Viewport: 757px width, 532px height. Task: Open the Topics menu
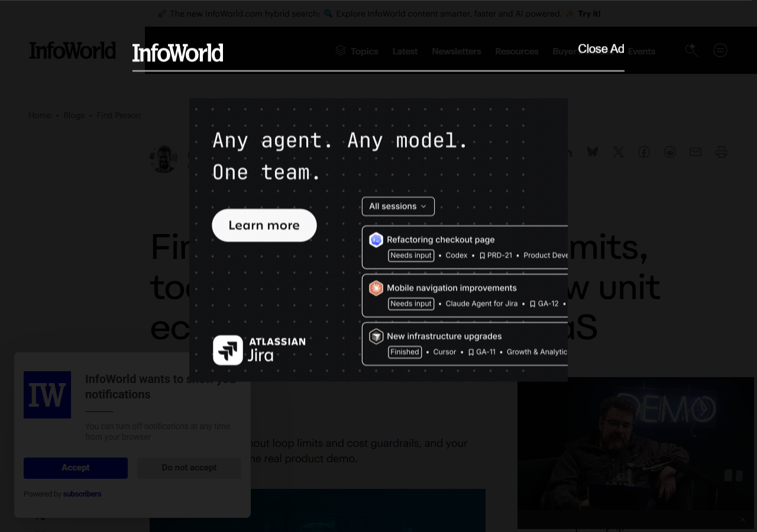point(357,51)
